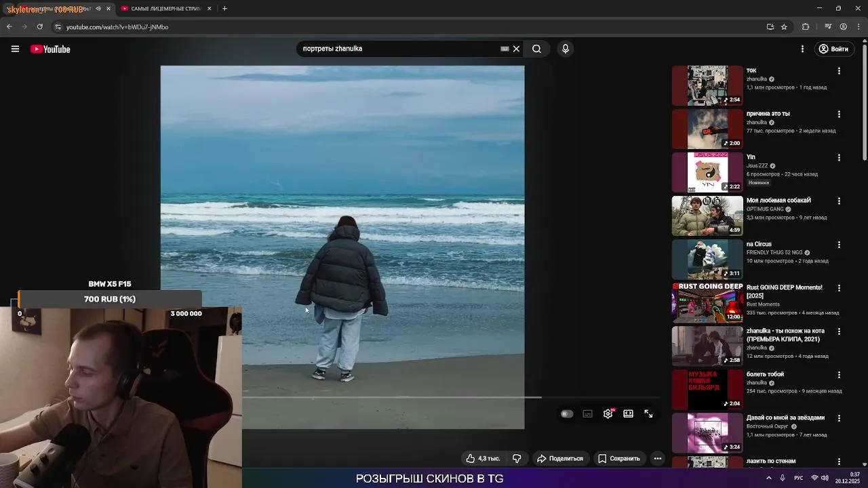868x488 pixels.
Task: Open 'Давай со мной за звёздами' title
Action: pos(785,418)
